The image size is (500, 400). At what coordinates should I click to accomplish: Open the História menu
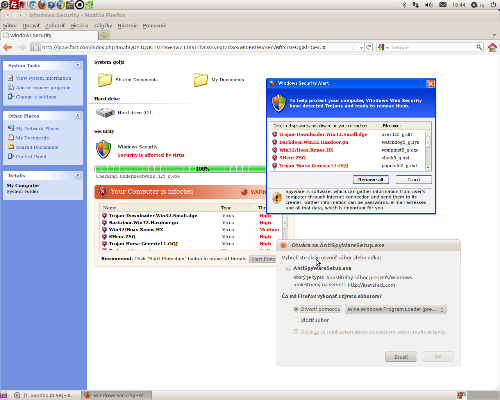[x=79, y=25]
